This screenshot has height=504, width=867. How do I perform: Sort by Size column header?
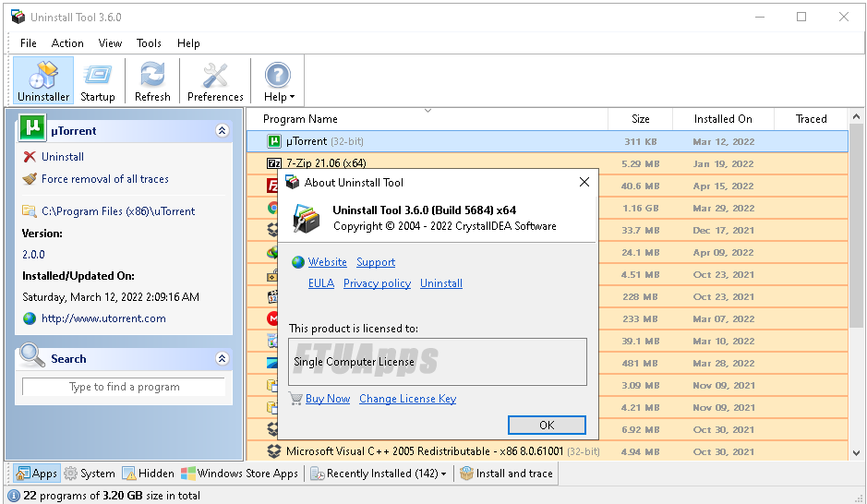[x=640, y=119]
